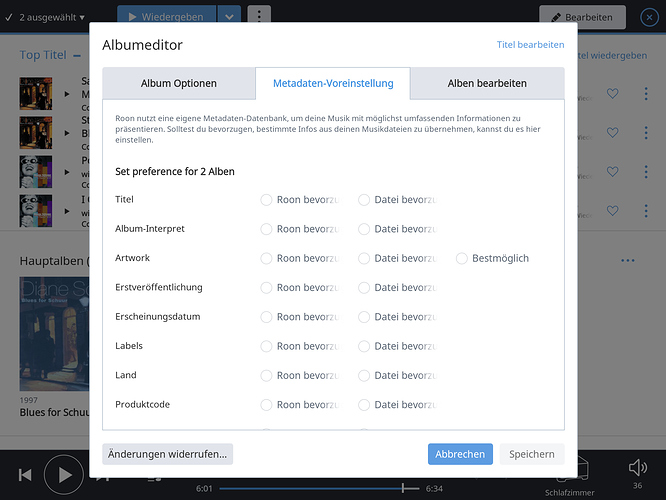Open three-dot menu for first top track
Viewport: 666px width, 500px height.
click(646, 93)
